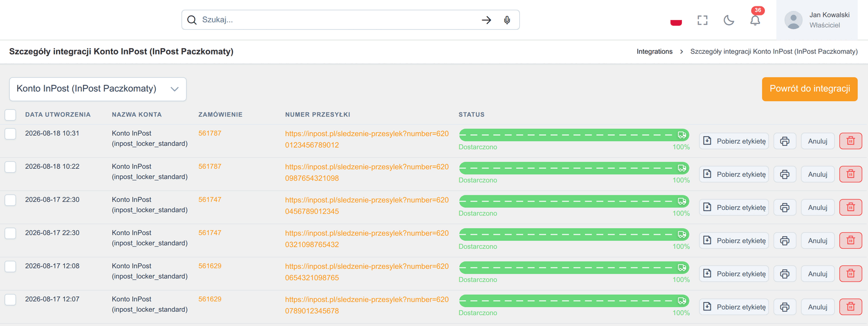Click the search arrow submit icon
The width and height of the screenshot is (868, 326).
(486, 20)
